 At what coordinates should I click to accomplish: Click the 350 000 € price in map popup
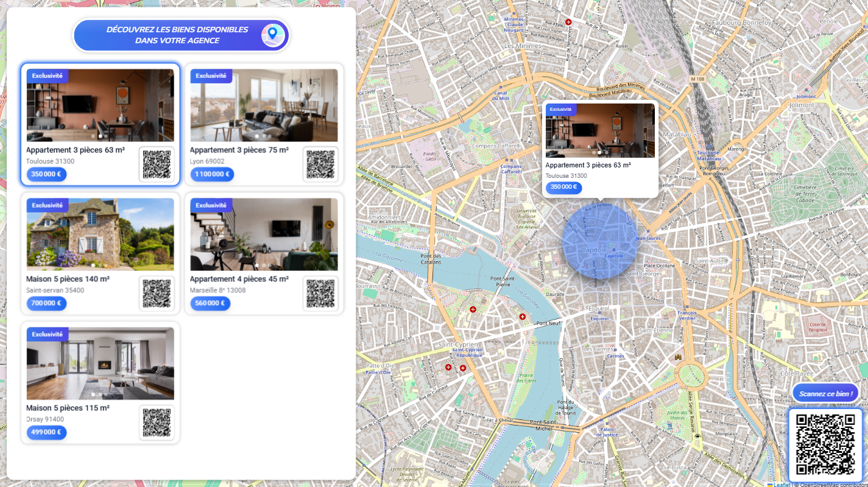(x=563, y=187)
